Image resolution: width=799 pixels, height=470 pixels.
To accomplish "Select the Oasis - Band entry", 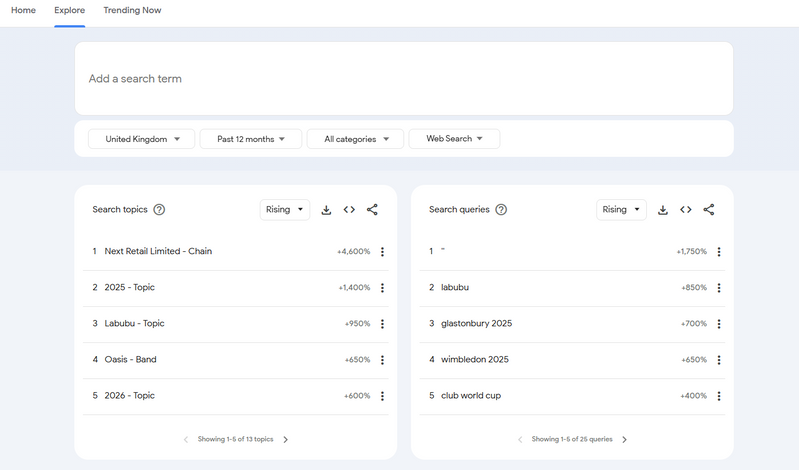I will click(x=130, y=359).
